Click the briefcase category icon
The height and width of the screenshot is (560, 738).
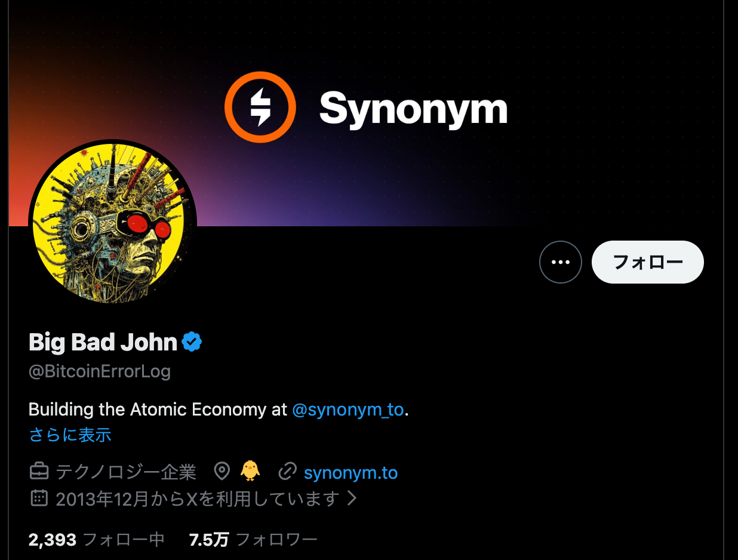coord(39,472)
